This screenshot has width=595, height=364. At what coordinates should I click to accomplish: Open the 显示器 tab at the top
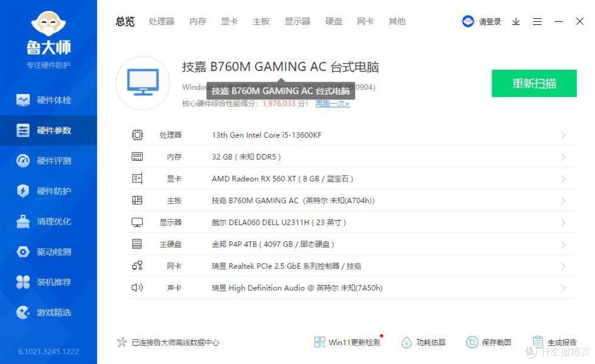pyautogui.click(x=297, y=21)
